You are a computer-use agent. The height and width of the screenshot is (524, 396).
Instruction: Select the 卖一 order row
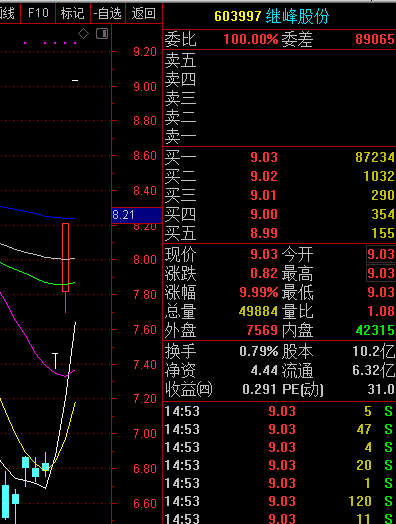click(279, 136)
